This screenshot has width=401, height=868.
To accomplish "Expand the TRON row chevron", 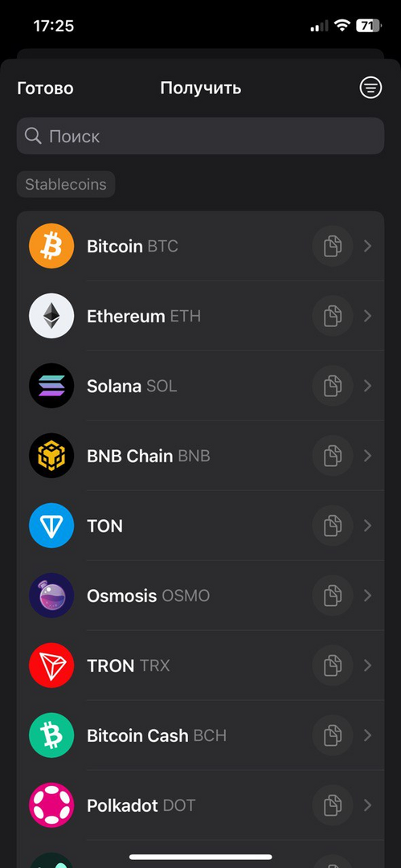I will pos(368,665).
